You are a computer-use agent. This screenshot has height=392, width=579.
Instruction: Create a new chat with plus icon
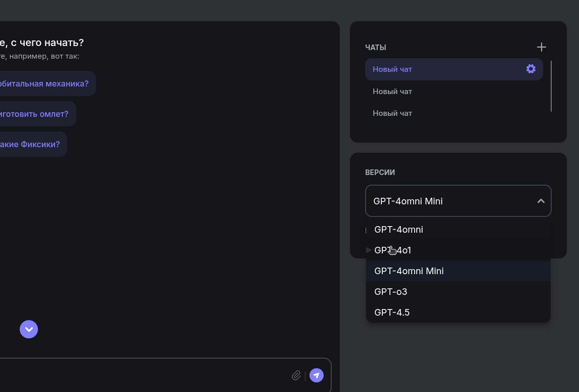[x=542, y=47]
